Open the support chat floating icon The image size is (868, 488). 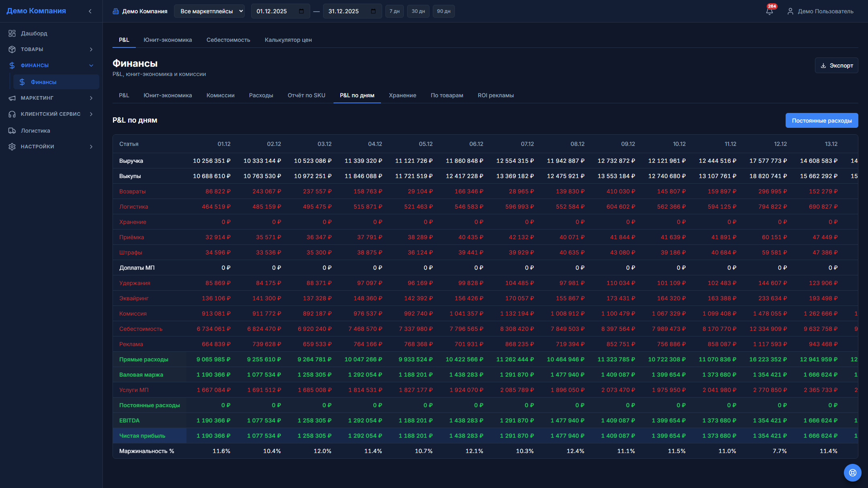852,473
